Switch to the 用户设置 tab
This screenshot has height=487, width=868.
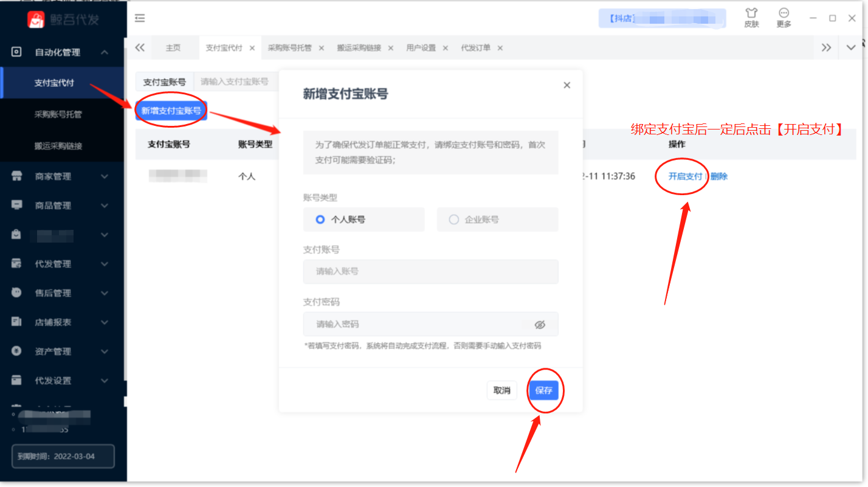point(421,48)
